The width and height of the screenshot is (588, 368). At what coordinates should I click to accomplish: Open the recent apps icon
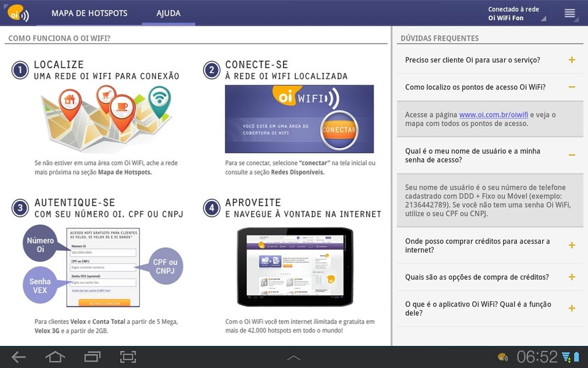pos(92,357)
